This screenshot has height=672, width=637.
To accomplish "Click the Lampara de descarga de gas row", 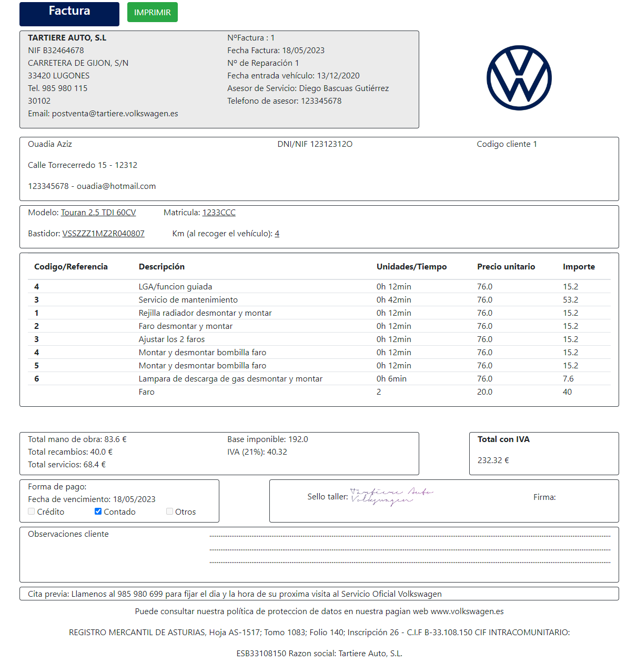I will pos(230,379).
